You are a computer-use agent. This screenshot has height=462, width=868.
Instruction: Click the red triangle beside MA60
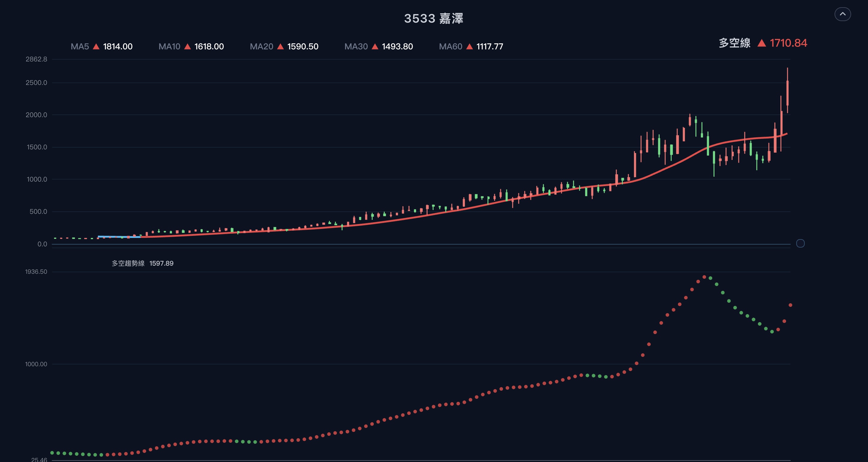(469, 46)
